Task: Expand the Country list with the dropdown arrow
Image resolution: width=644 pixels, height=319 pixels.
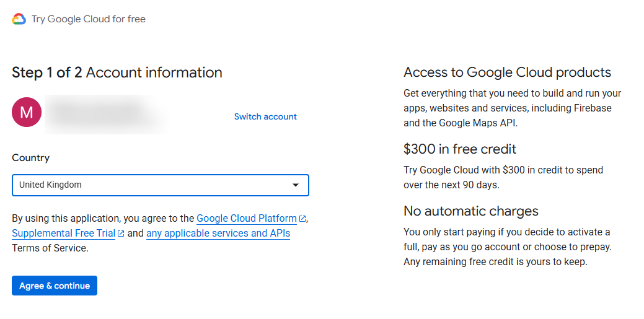Action: pyautogui.click(x=296, y=185)
